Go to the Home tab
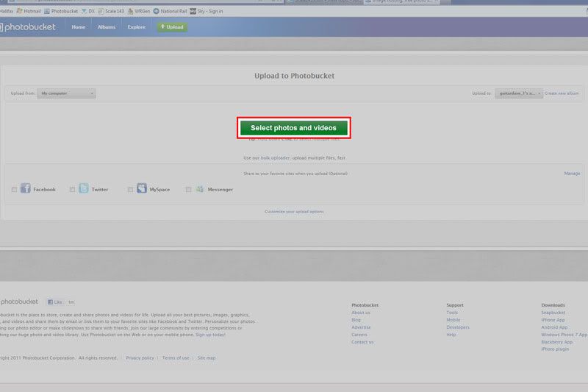 pyautogui.click(x=79, y=27)
